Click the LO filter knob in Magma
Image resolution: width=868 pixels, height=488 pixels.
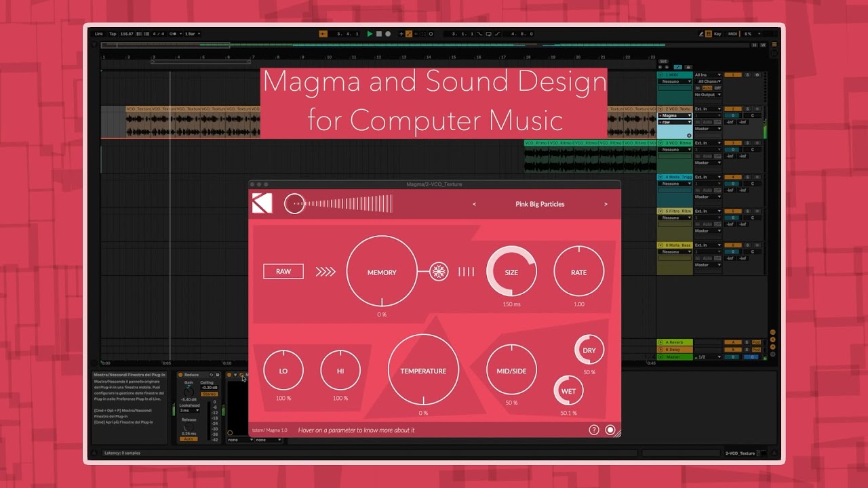[283, 371]
